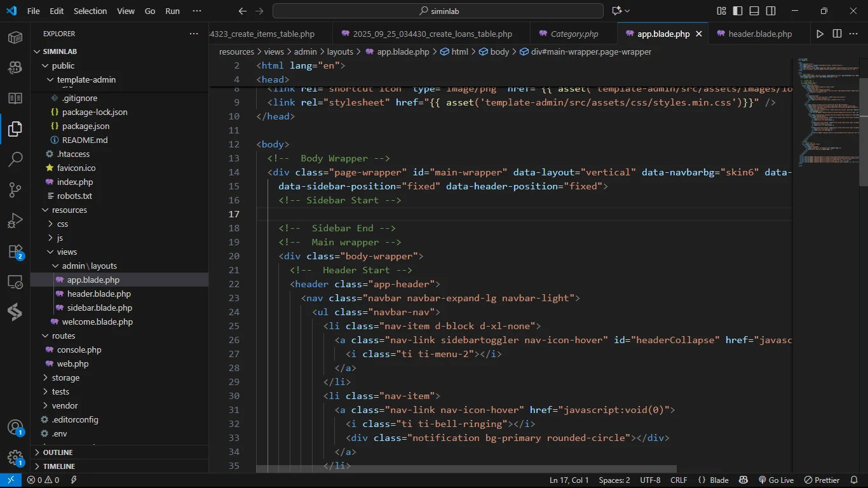Click Go Live in the status bar

(776, 480)
